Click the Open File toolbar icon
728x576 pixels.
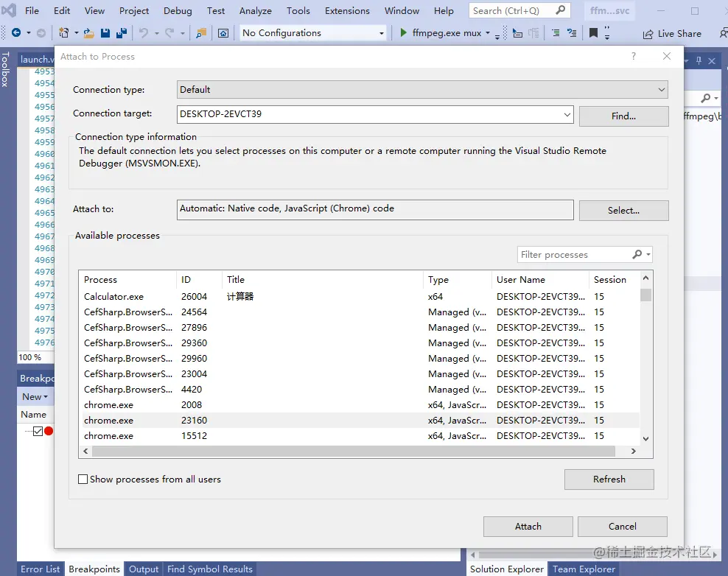pyautogui.click(x=88, y=32)
